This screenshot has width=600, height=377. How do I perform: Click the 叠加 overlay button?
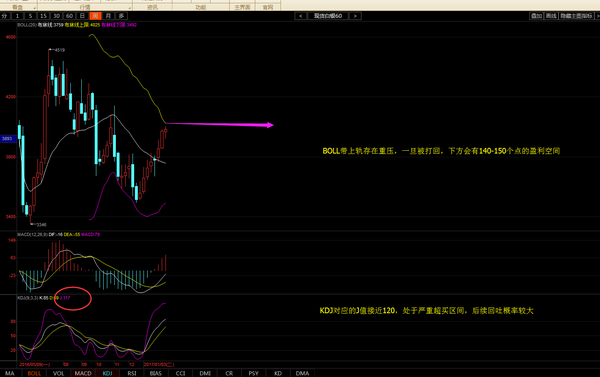point(536,16)
